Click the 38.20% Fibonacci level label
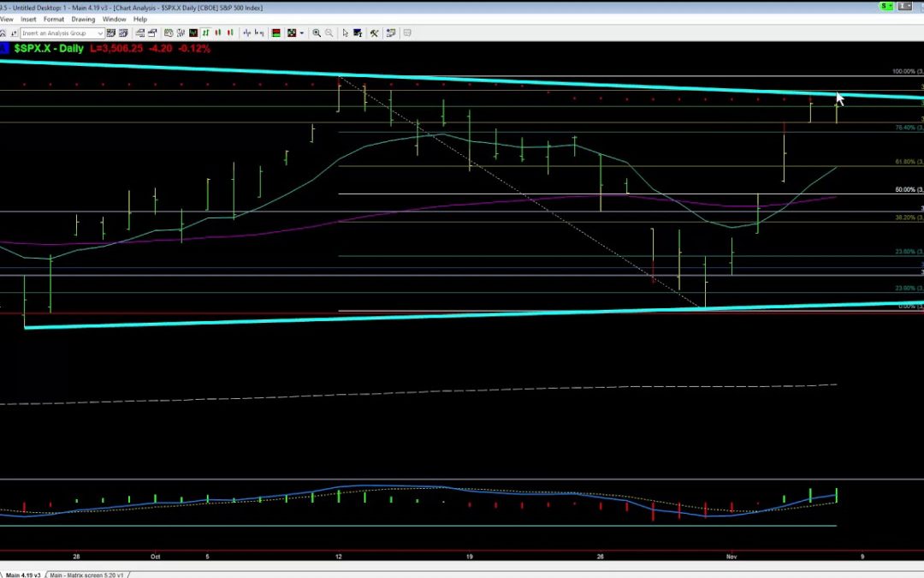The image size is (924, 578). click(x=909, y=217)
